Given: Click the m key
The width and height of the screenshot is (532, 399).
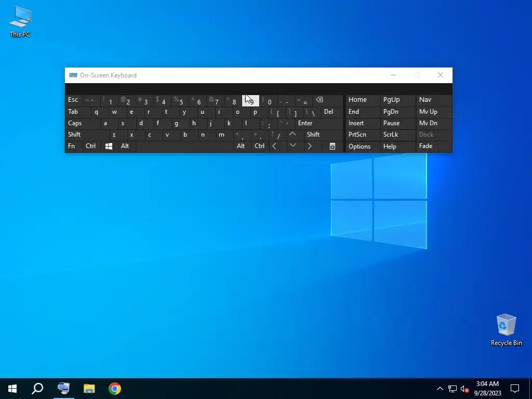Looking at the screenshot, I should pos(224,135).
